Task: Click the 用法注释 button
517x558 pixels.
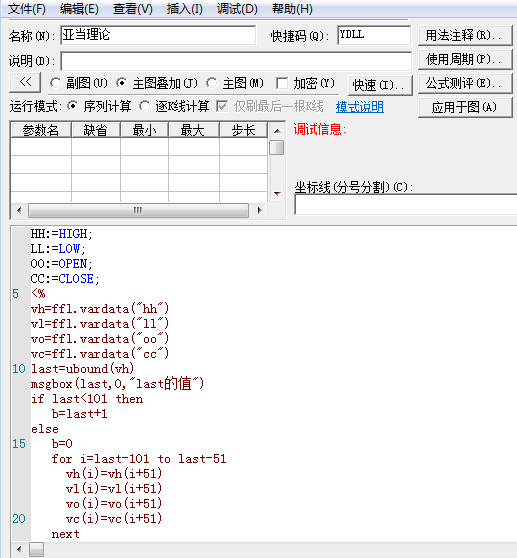Action: pos(465,35)
